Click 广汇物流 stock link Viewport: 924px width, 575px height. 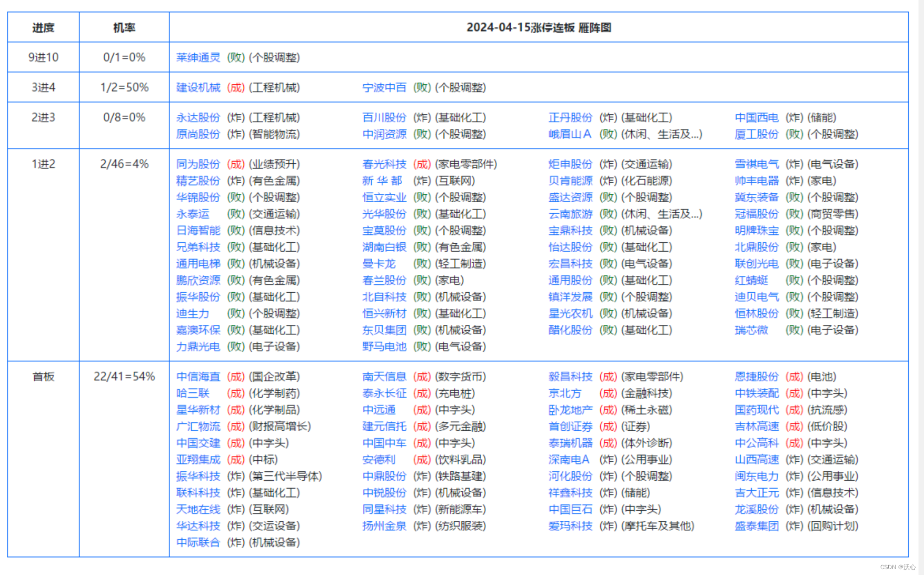click(x=198, y=427)
